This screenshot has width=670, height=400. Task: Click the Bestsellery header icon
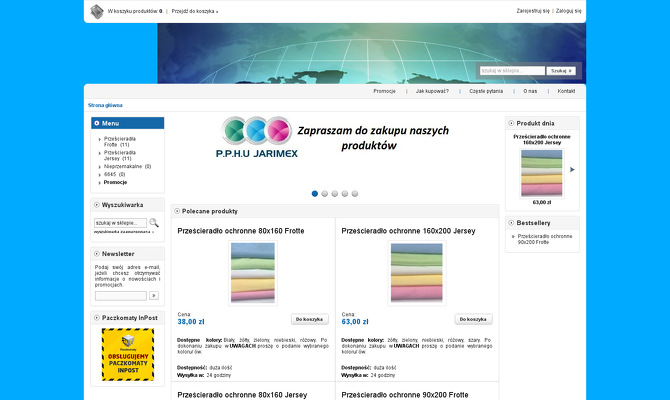[511, 223]
